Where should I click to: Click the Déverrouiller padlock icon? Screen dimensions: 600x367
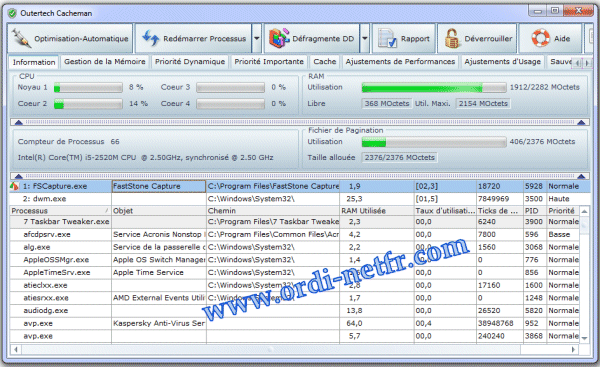coord(452,38)
